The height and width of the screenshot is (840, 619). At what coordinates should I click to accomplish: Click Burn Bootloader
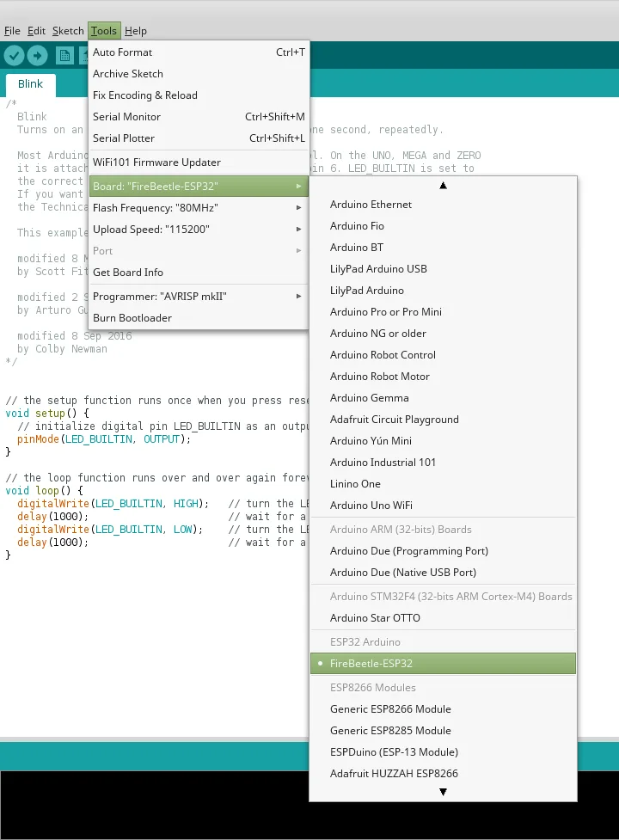(x=199, y=317)
